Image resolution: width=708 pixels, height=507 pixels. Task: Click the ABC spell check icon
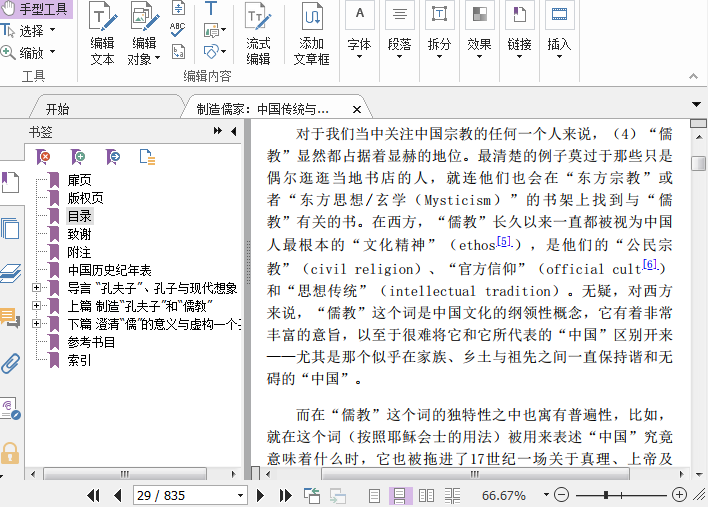(177, 29)
